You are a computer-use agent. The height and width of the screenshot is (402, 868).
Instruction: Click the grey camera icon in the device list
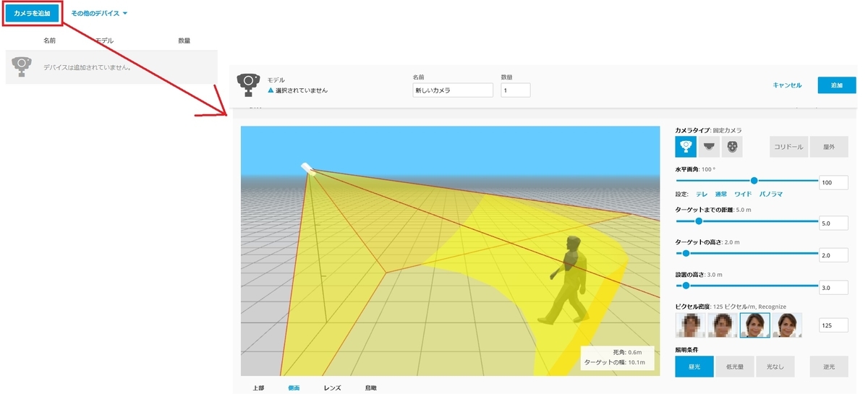pos(22,67)
